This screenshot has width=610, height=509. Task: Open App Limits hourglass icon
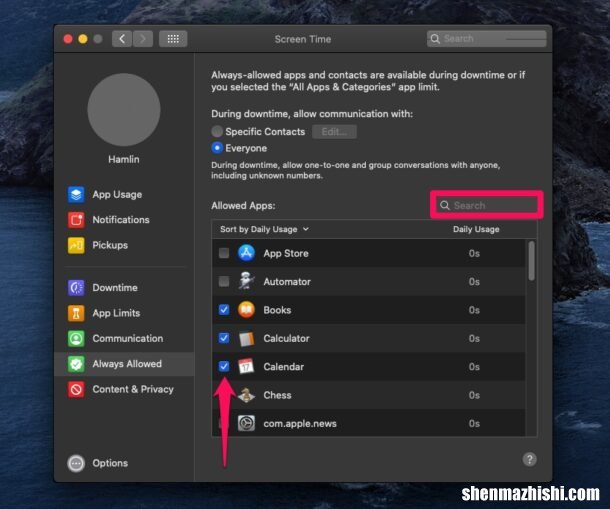click(76, 313)
